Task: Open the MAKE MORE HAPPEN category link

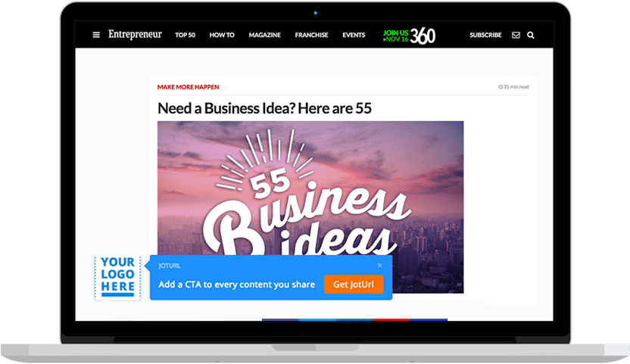Action: pos(188,87)
